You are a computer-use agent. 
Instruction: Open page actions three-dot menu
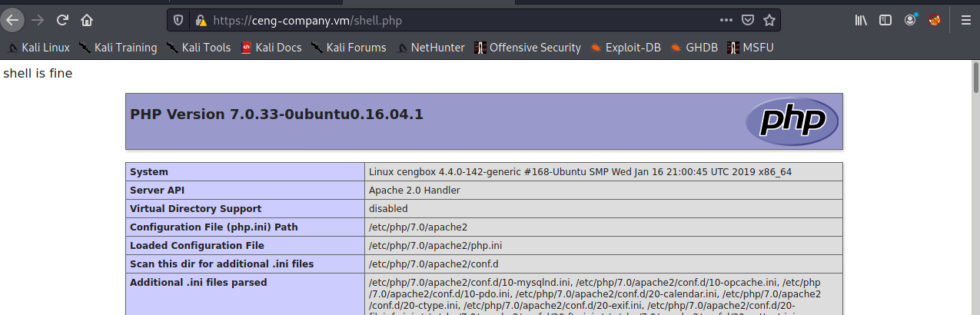coord(726,20)
